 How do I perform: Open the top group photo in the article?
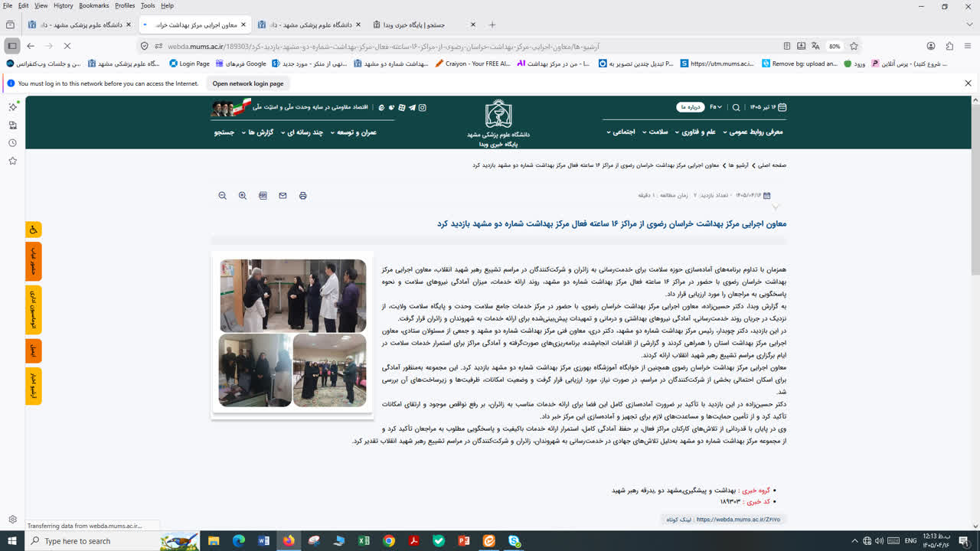293,295
